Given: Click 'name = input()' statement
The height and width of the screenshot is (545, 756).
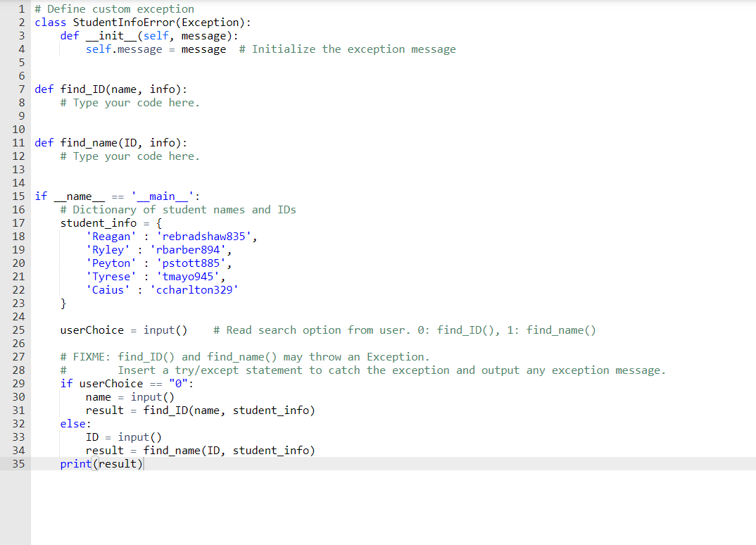Looking at the screenshot, I should tap(130, 397).
